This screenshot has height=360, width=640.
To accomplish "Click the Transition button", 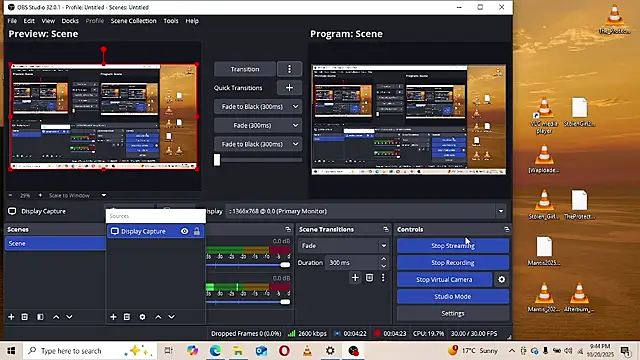I will [245, 69].
